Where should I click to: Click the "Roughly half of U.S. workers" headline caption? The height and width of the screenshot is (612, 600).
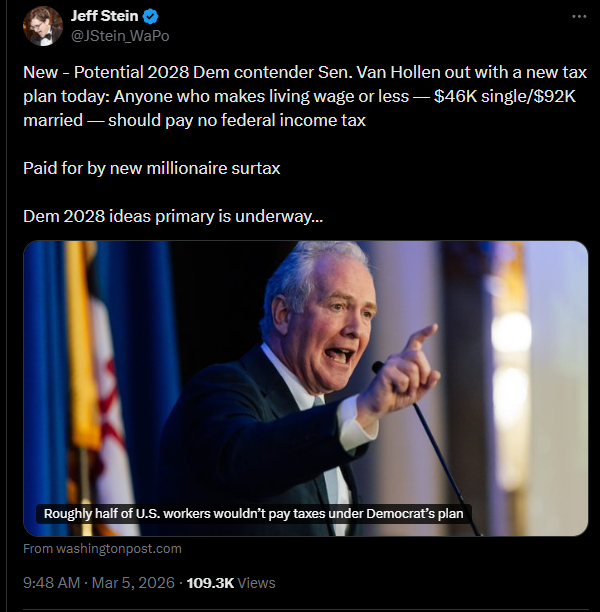click(257, 514)
